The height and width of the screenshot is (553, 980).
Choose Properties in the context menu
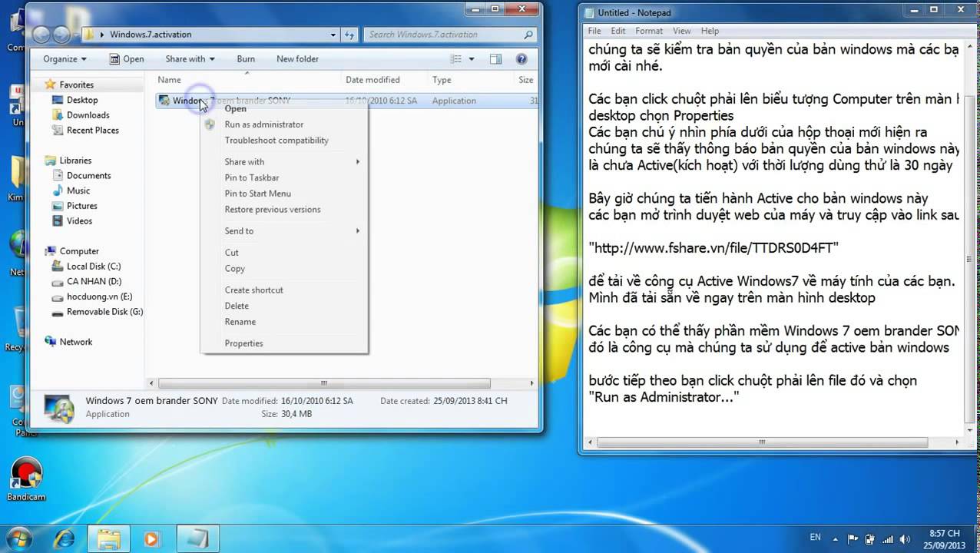pos(243,343)
